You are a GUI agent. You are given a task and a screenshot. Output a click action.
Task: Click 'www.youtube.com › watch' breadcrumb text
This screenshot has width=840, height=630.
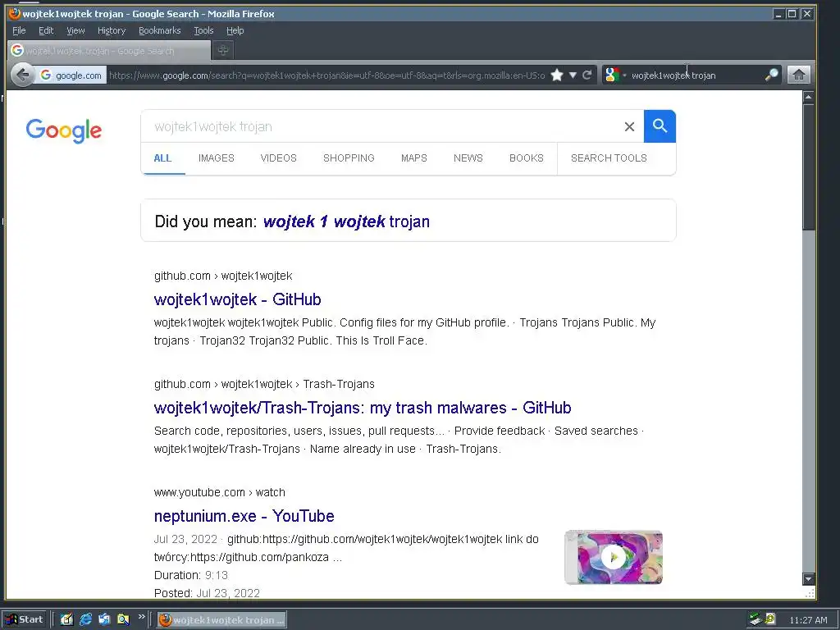(x=219, y=492)
